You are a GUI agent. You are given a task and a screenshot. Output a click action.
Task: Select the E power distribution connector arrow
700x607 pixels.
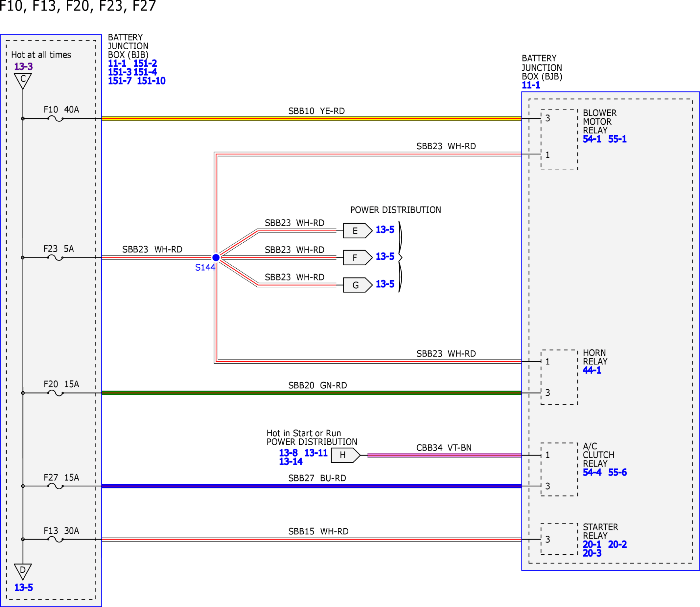pos(358,231)
